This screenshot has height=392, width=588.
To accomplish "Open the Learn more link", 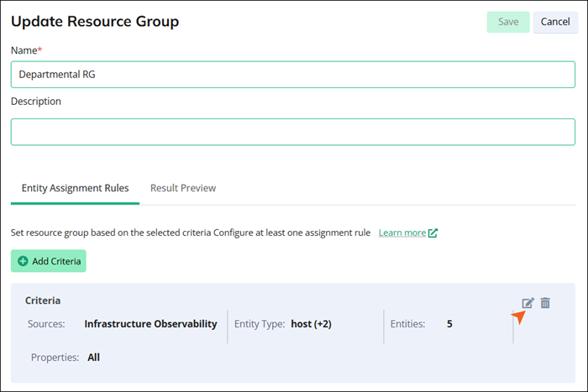I will point(402,233).
